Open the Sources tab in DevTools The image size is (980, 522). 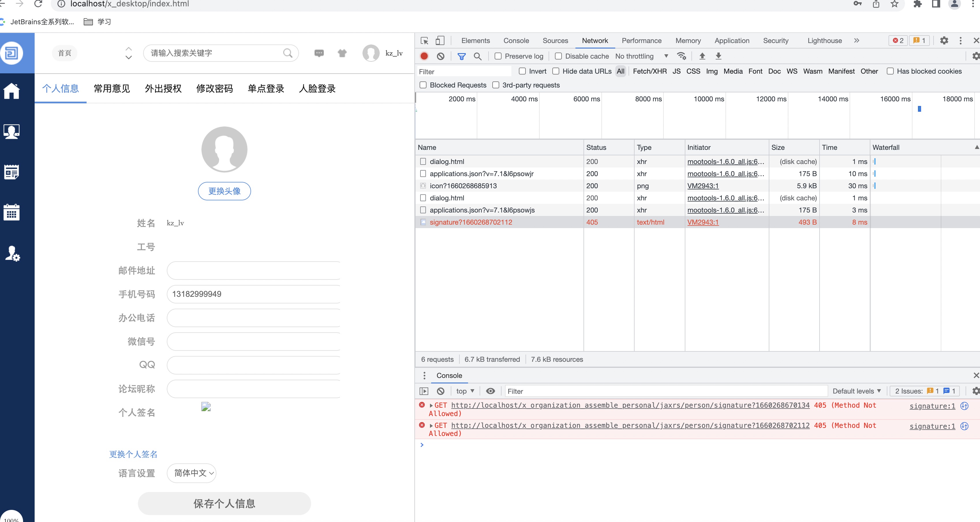(x=555, y=40)
